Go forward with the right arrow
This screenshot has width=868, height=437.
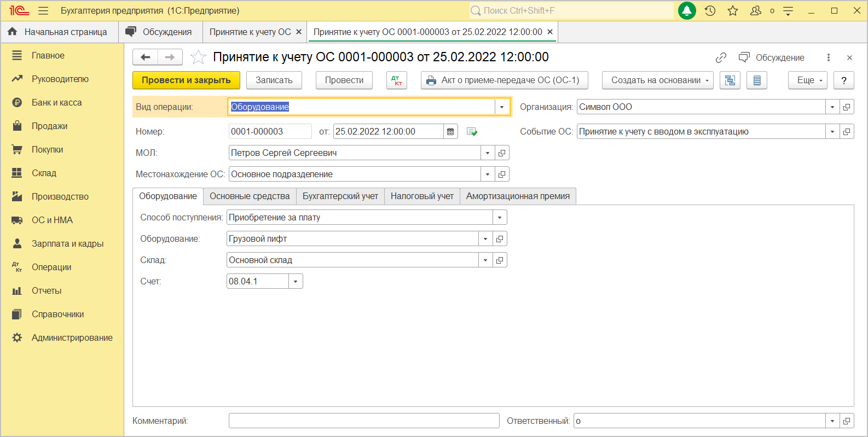(170, 57)
